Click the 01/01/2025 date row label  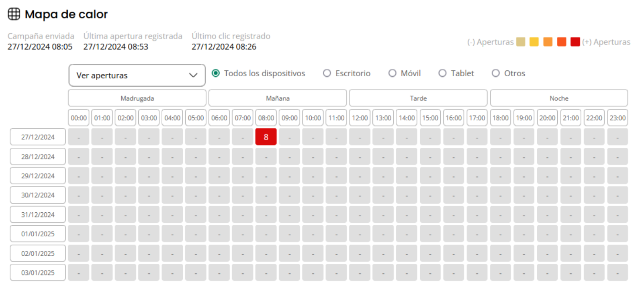38,234
